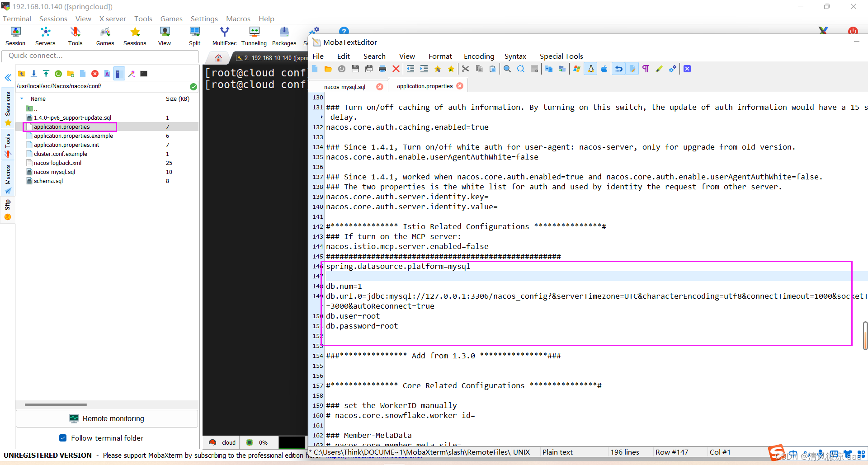The height and width of the screenshot is (465, 868).
Task: Collapse the sidebar with double chevron
Action: 8,78
